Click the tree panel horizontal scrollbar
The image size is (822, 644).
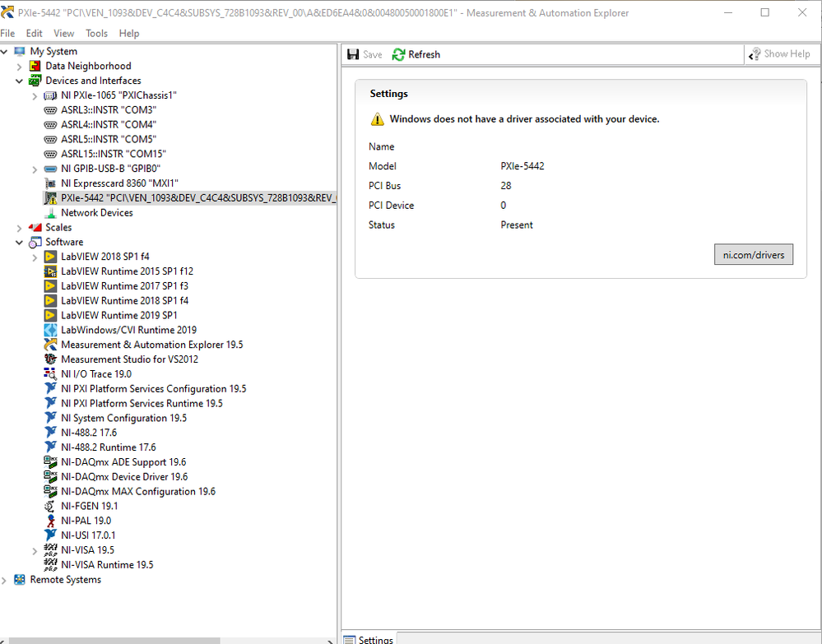114,641
